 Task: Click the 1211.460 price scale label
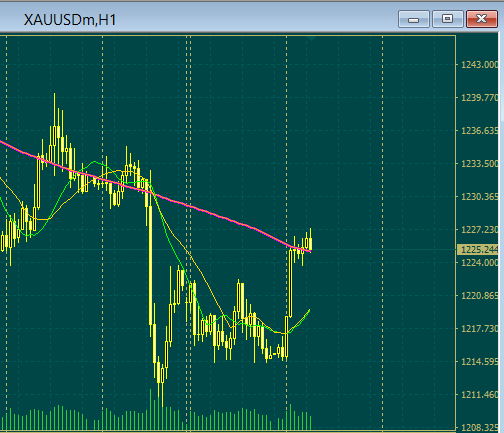coord(479,395)
